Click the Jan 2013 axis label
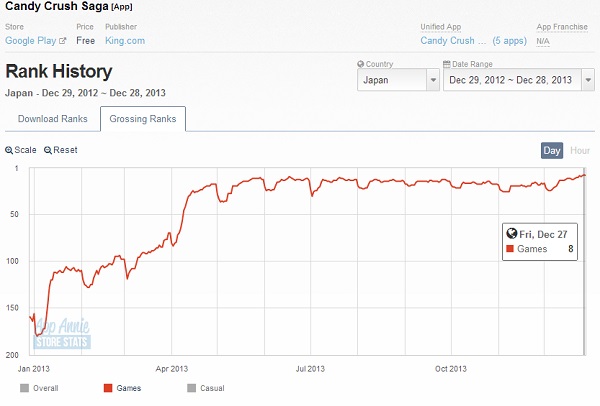This screenshot has height=406, width=600. pyautogui.click(x=34, y=369)
